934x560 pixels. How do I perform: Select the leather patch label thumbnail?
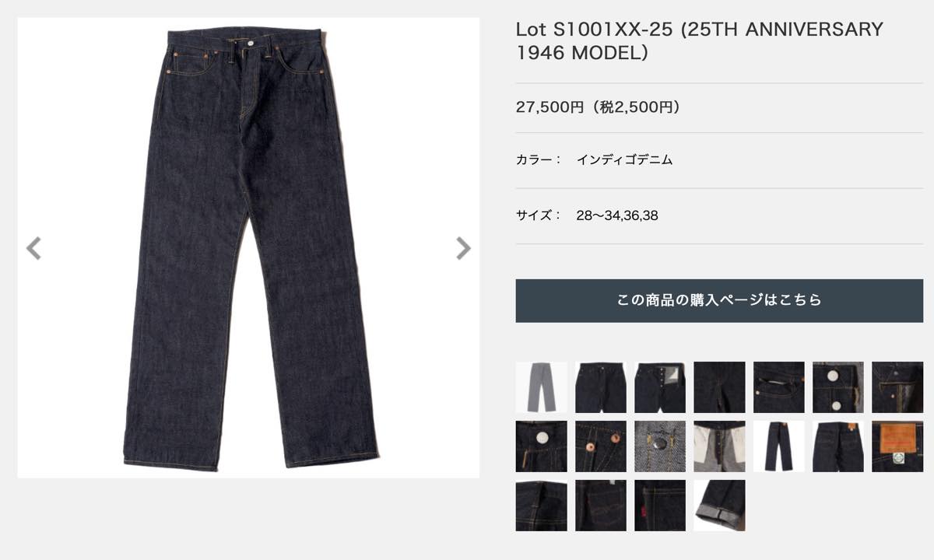click(x=897, y=446)
